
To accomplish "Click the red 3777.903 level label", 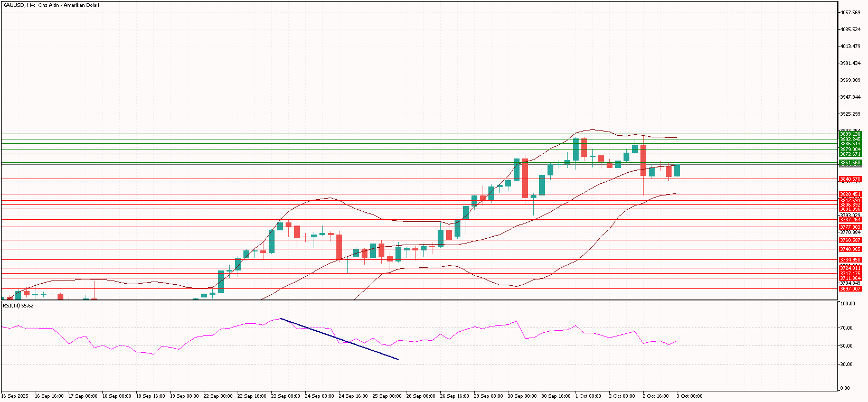I will (x=850, y=227).
